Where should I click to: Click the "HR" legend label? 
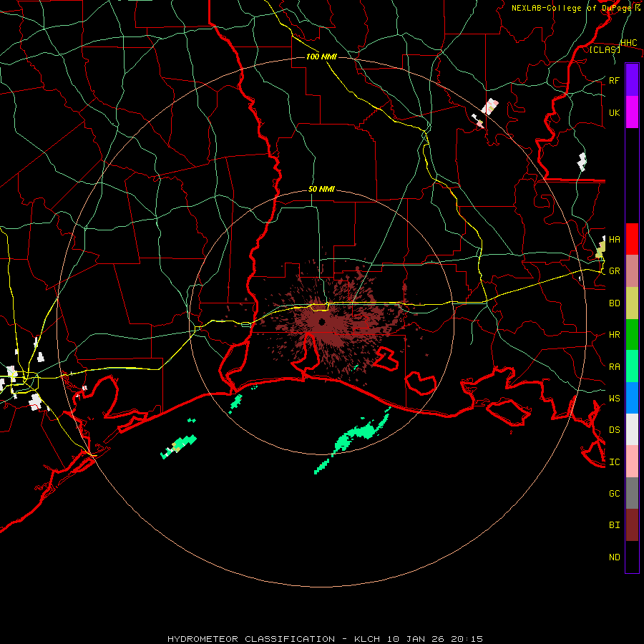pyautogui.click(x=614, y=335)
